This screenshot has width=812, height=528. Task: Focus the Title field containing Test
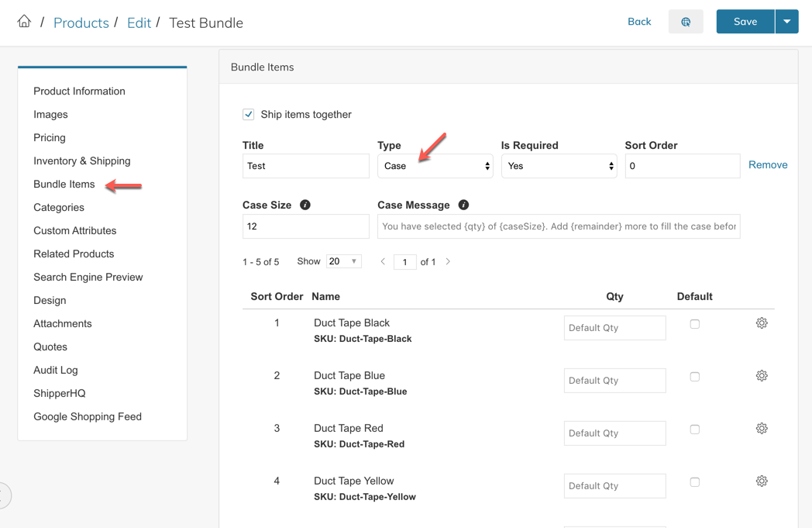pos(305,166)
